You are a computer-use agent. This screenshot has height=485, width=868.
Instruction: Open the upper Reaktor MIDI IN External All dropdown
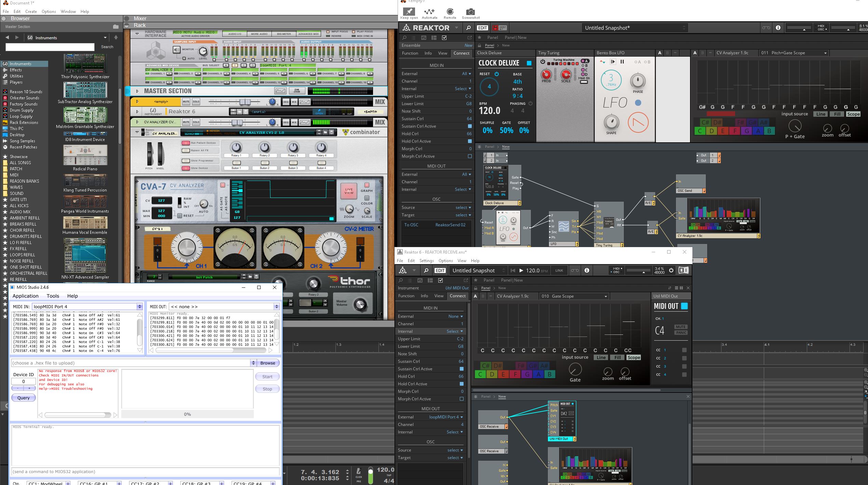click(467, 74)
